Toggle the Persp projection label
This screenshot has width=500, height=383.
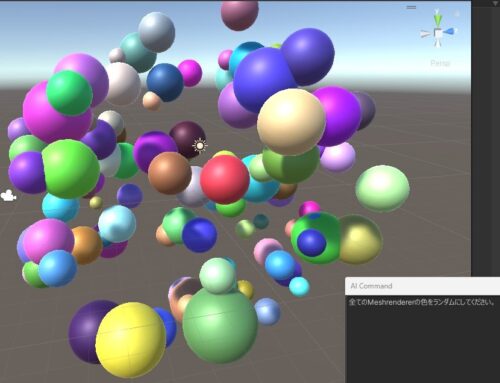tap(440, 63)
